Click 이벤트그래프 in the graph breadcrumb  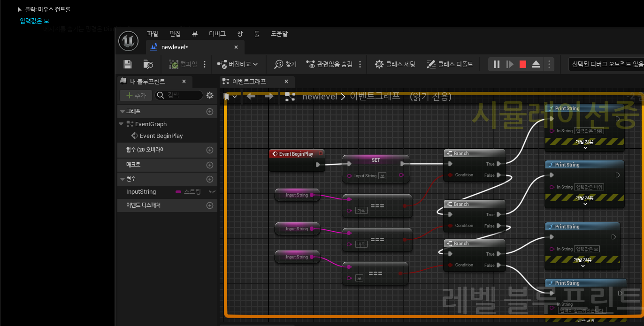375,96
